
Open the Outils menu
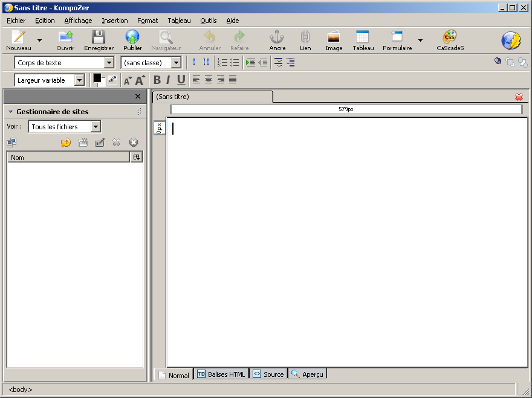[209, 21]
